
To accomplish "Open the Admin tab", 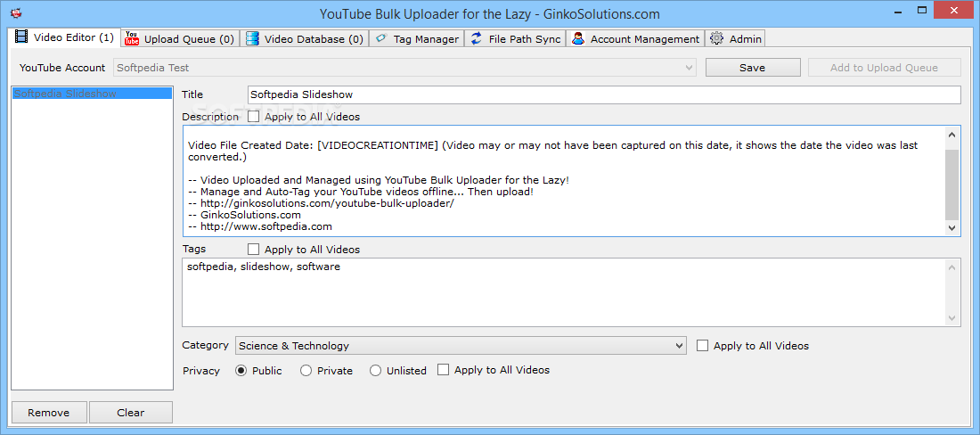I will 736,38.
